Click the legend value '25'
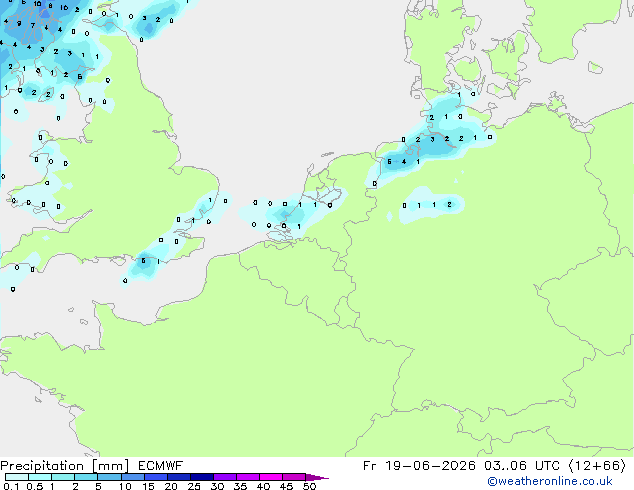 pyautogui.click(x=194, y=486)
